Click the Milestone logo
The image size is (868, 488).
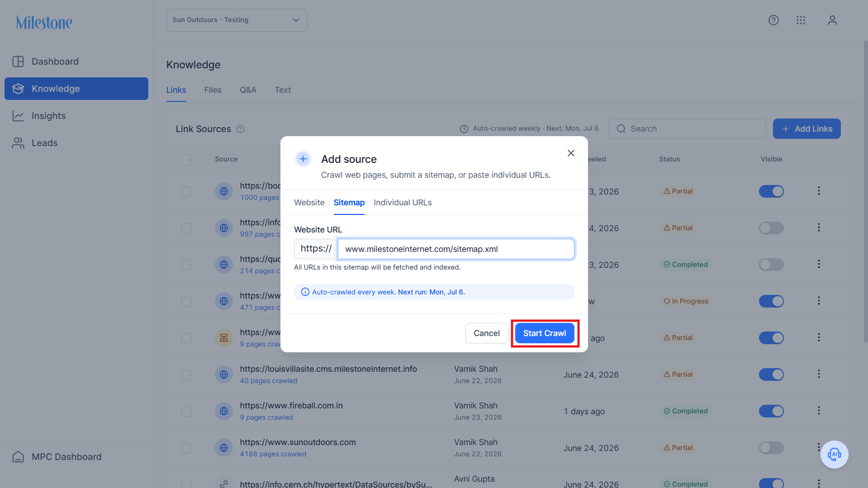click(44, 22)
